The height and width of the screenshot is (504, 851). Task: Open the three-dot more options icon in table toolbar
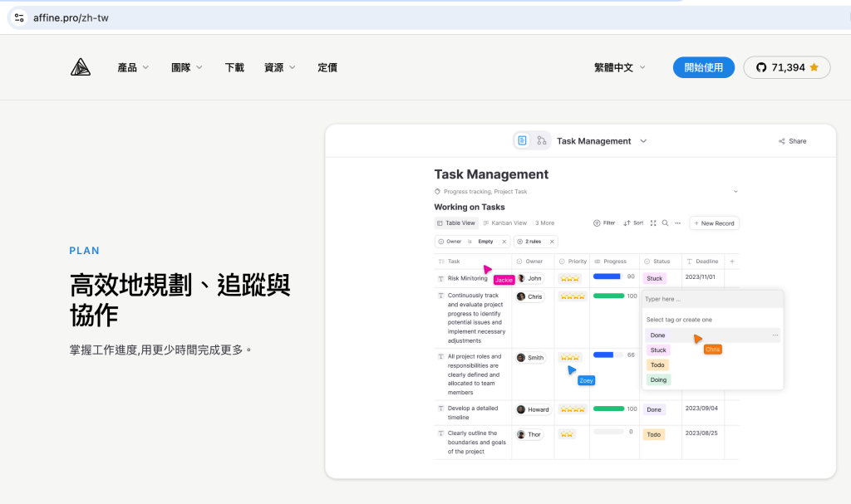pos(677,223)
